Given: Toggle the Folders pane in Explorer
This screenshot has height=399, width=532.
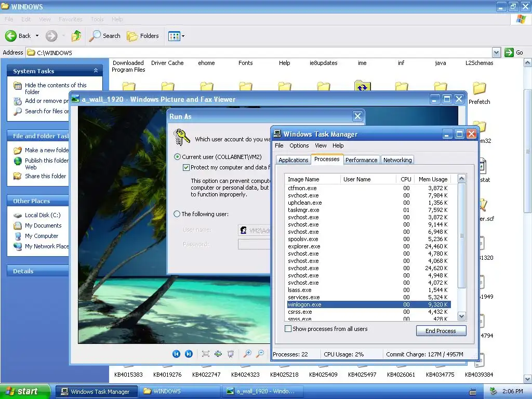Looking at the screenshot, I should [x=143, y=36].
